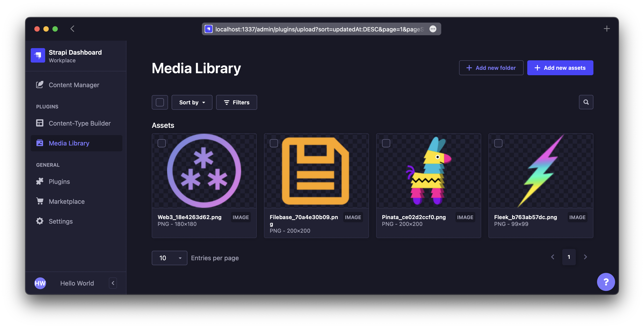The width and height of the screenshot is (644, 328).
Task: Click the search magnifier icon
Action: pyautogui.click(x=586, y=102)
